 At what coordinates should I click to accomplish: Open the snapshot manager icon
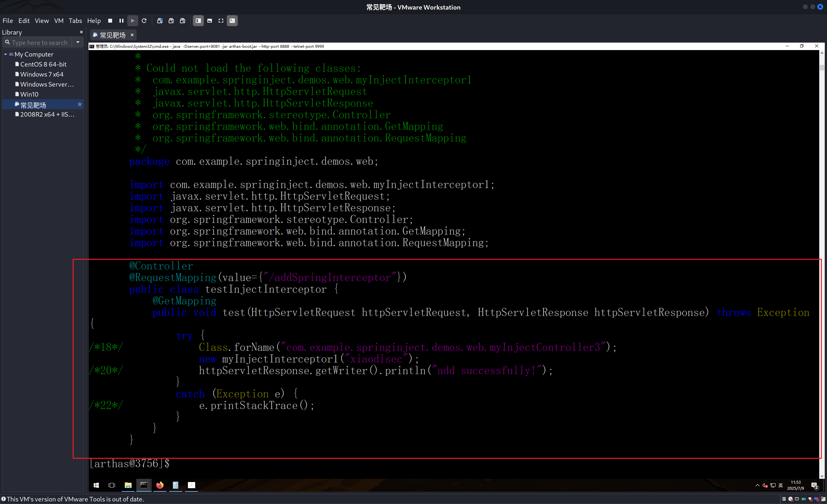point(183,21)
